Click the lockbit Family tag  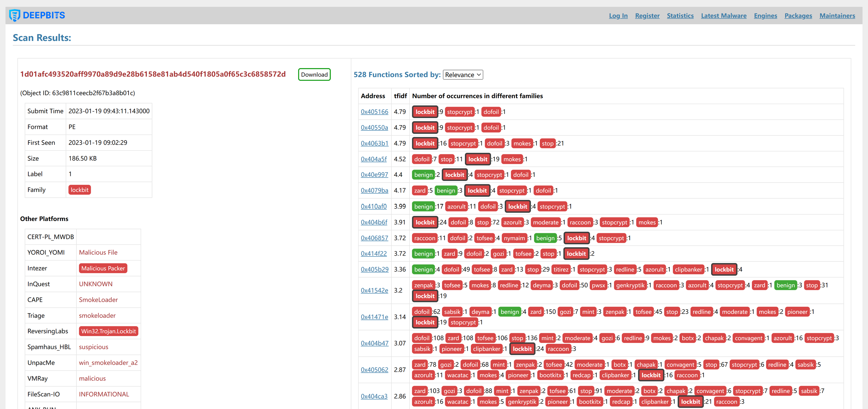click(79, 190)
